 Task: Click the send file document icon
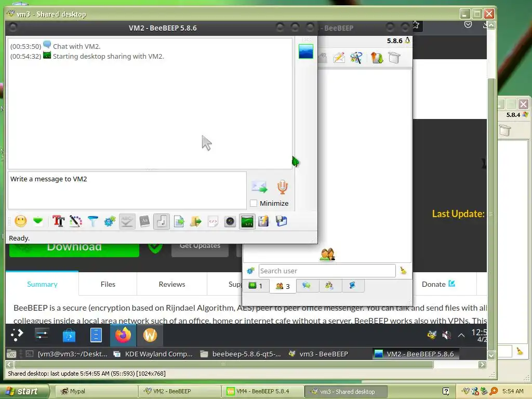pos(179,221)
